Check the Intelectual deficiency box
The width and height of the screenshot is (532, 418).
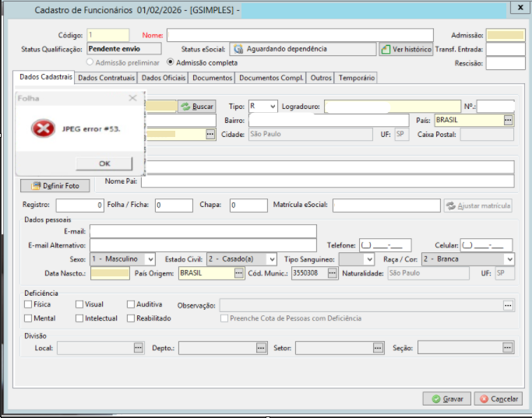tap(79, 318)
